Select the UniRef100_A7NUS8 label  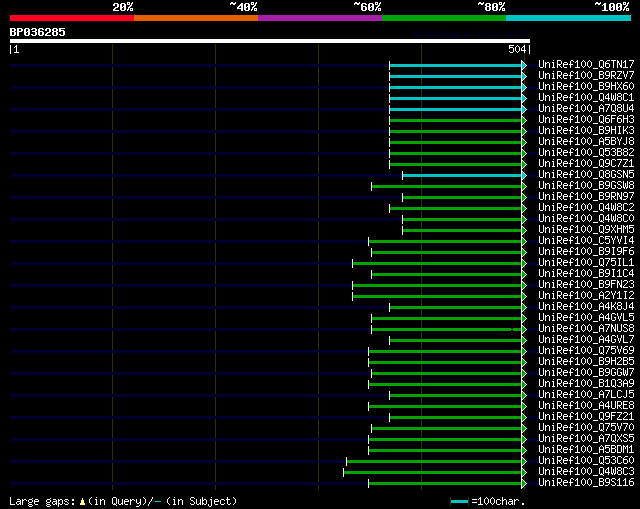point(586,329)
